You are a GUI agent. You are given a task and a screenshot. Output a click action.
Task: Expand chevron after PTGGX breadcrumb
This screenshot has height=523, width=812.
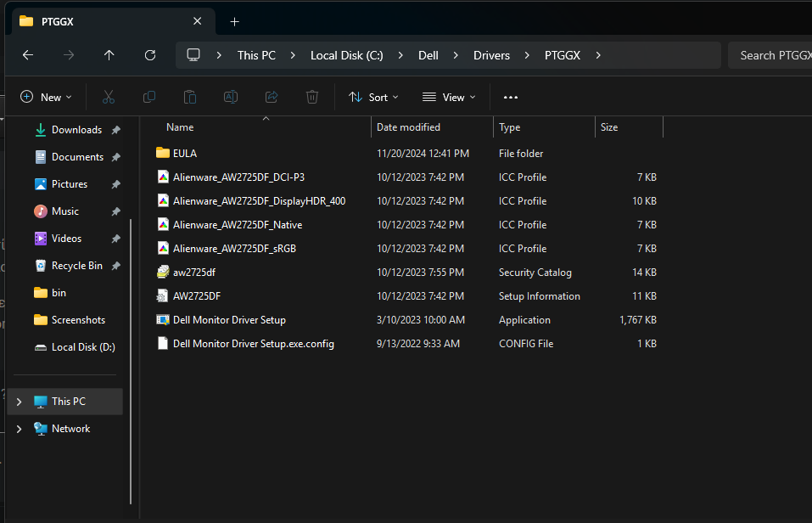(x=598, y=55)
